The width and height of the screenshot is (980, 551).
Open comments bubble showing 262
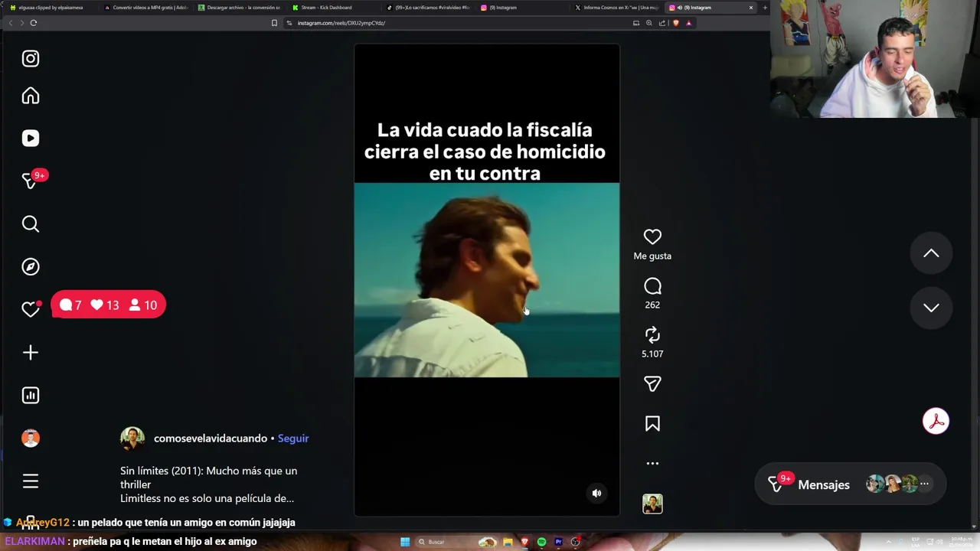point(652,286)
